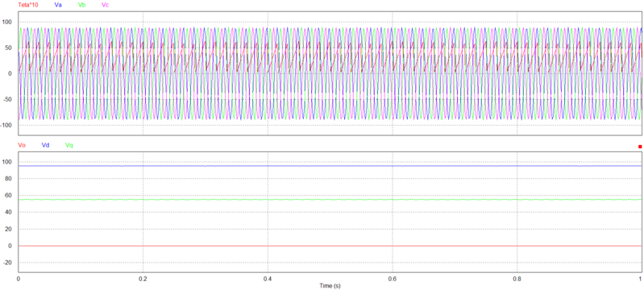Select the magenta Vc legend label

(105, 6)
